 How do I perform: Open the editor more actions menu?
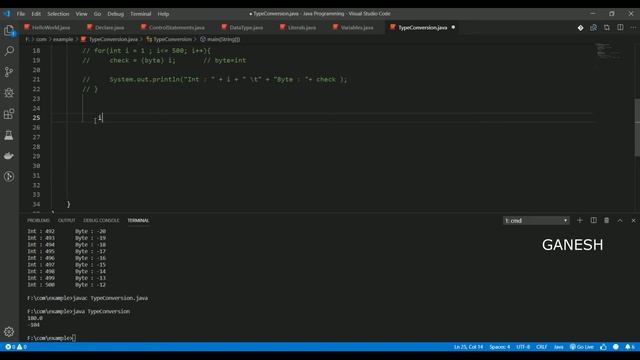click(x=633, y=28)
